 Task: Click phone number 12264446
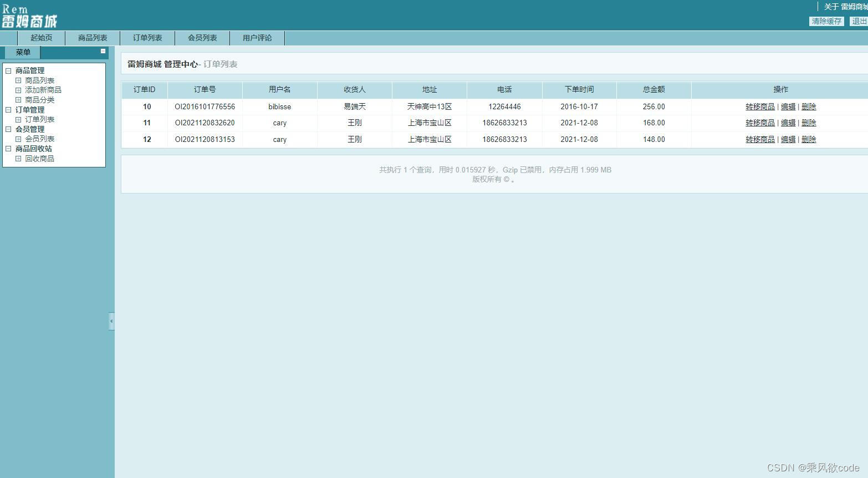coord(504,106)
